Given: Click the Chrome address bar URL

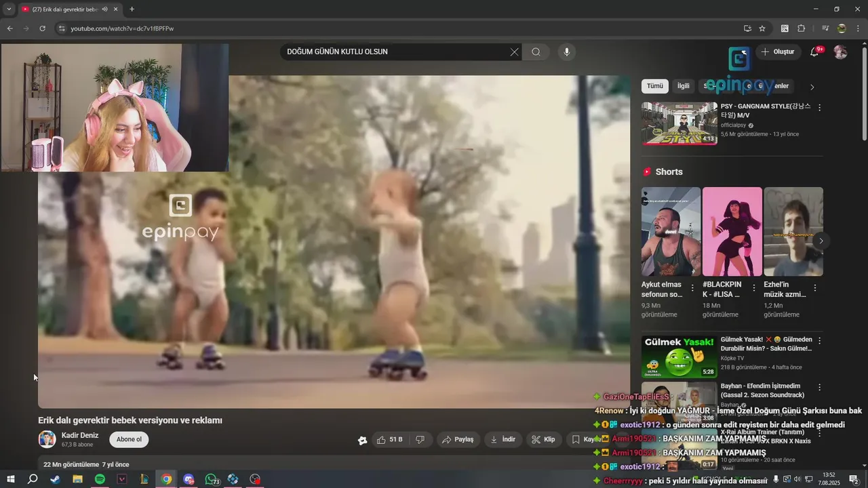Looking at the screenshot, I should click(123, 28).
